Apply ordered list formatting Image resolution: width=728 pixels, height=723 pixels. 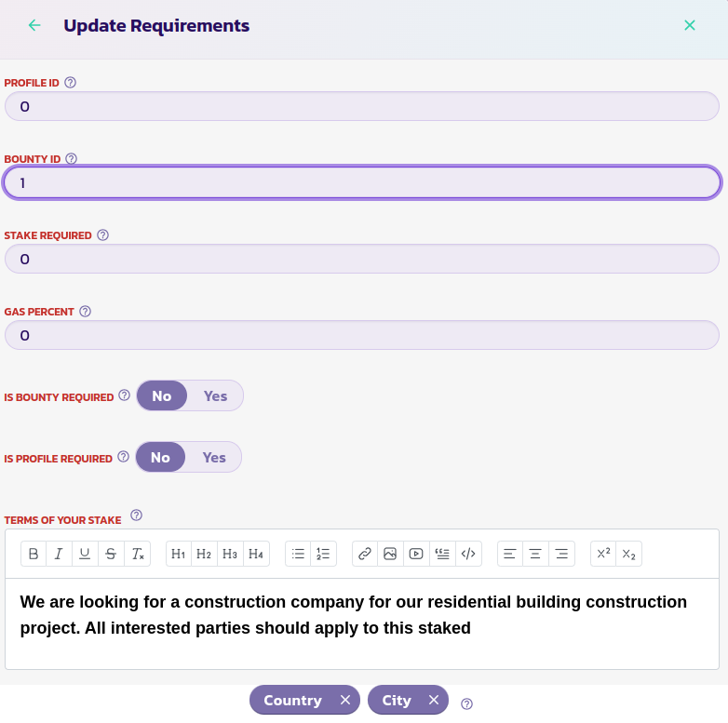323,554
